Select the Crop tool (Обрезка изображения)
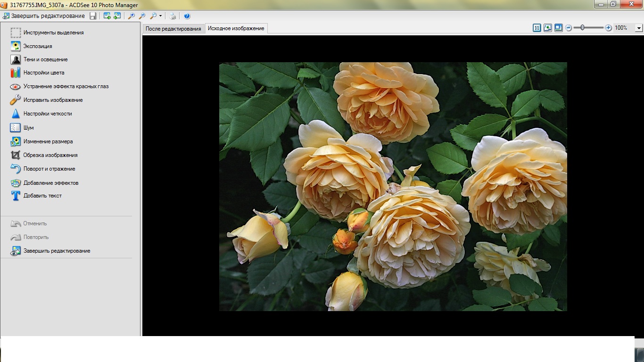This screenshot has height=362, width=644. point(50,155)
